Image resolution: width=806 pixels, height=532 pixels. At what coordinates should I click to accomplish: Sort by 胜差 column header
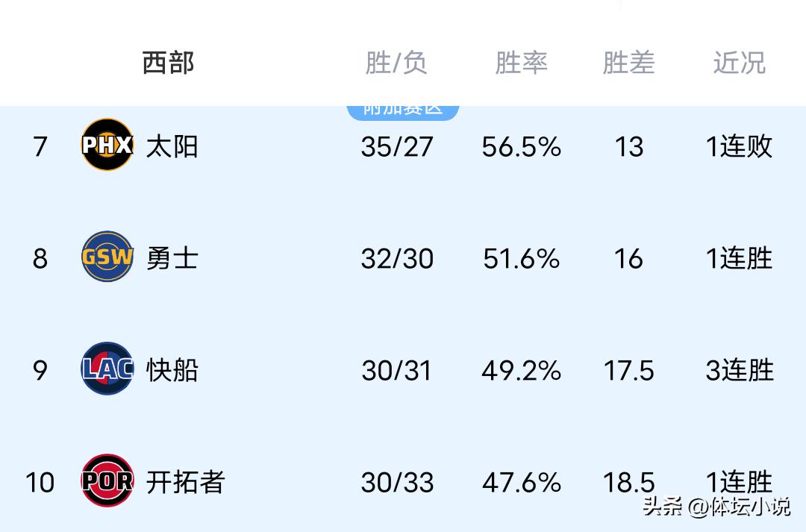(x=628, y=63)
